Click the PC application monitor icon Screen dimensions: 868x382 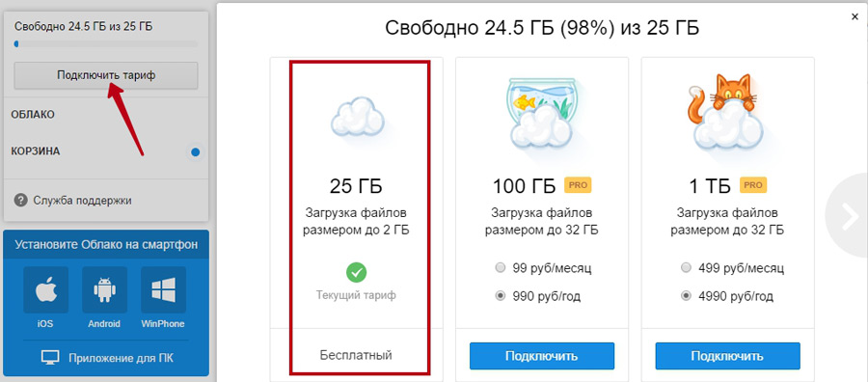[50, 358]
